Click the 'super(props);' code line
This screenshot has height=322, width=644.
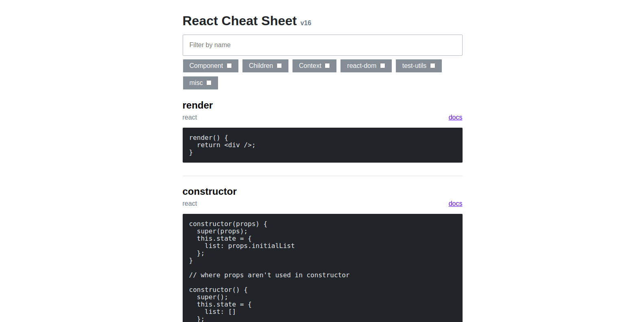222,231
